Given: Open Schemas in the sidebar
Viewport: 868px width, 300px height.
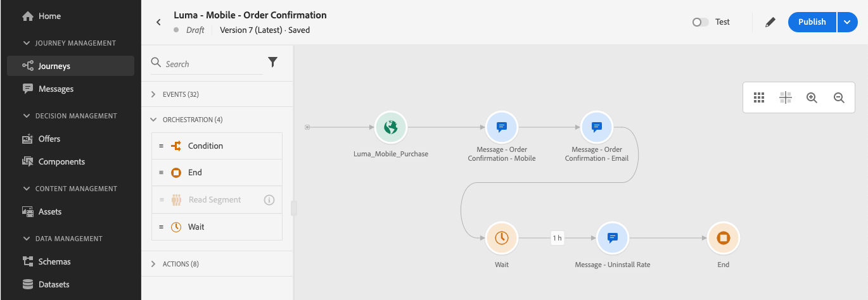Looking at the screenshot, I should (x=70, y=261).
